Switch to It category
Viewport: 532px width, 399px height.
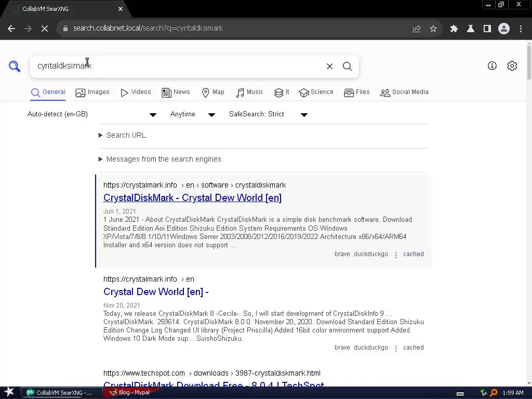click(281, 92)
